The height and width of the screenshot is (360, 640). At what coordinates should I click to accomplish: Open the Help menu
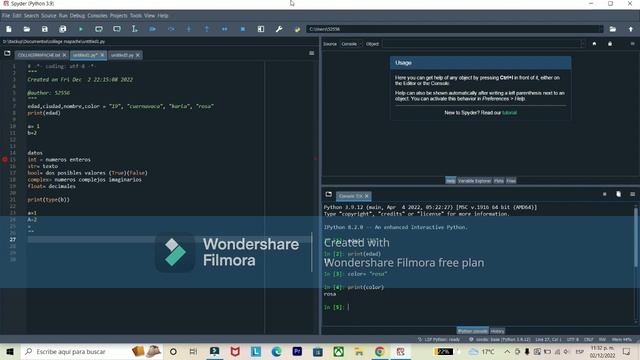163,16
